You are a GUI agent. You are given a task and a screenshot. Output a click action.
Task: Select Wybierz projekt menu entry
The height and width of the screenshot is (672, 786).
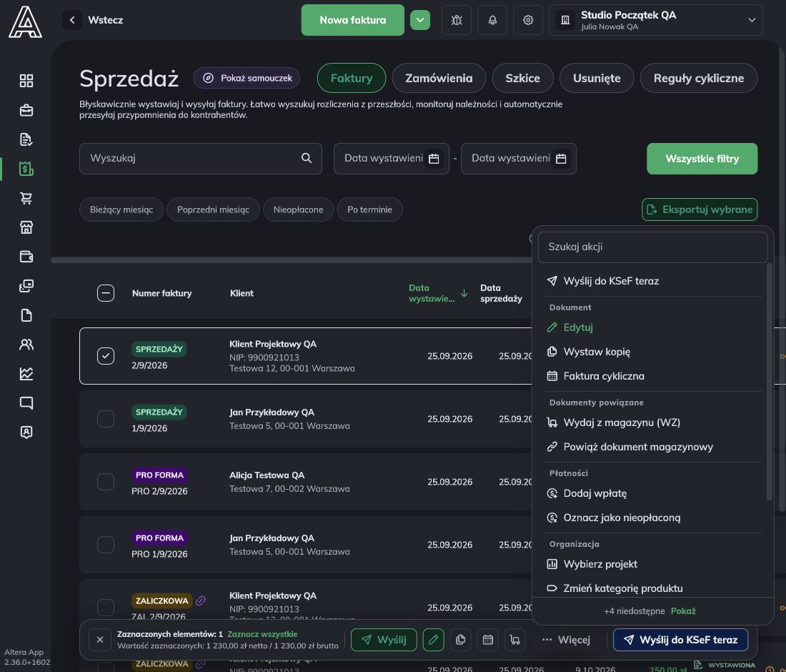click(653, 563)
